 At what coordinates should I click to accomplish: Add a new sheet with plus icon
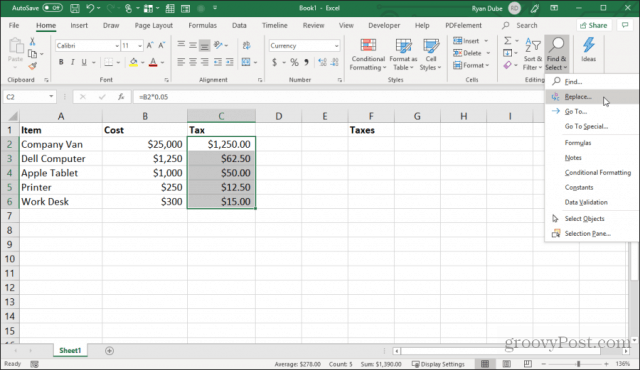[109, 350]
